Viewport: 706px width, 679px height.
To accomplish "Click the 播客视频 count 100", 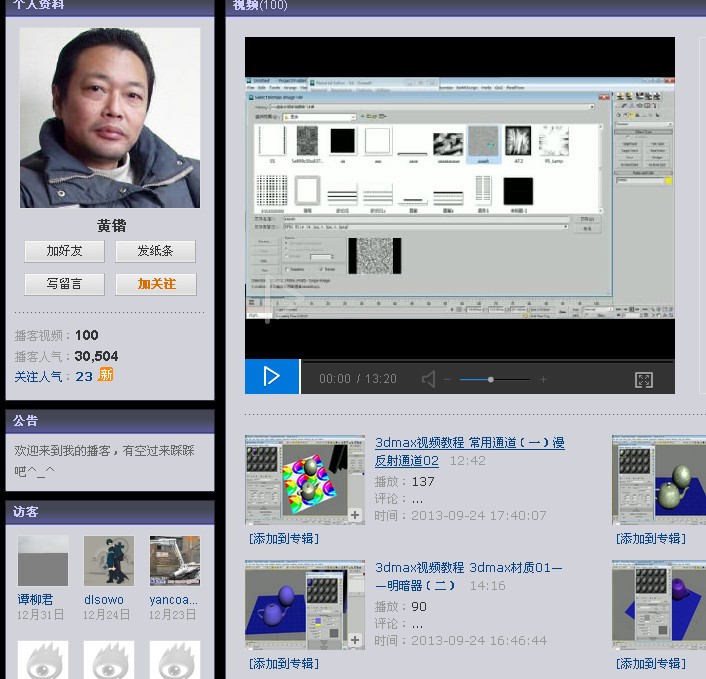I will click(x=86, y=335).
